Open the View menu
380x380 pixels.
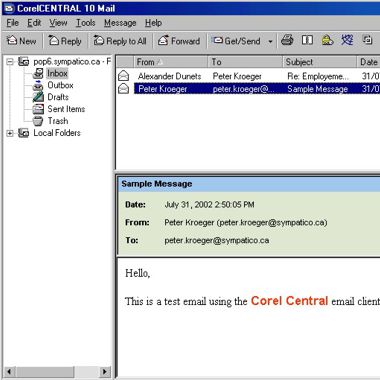(58, 23)
